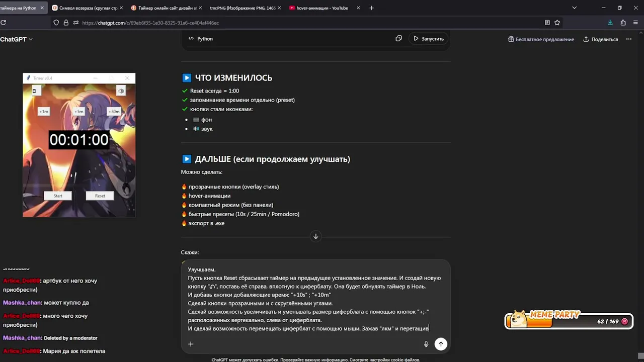
Task: Bookmark this page with the star icon
Action: (x=557, y=23)
